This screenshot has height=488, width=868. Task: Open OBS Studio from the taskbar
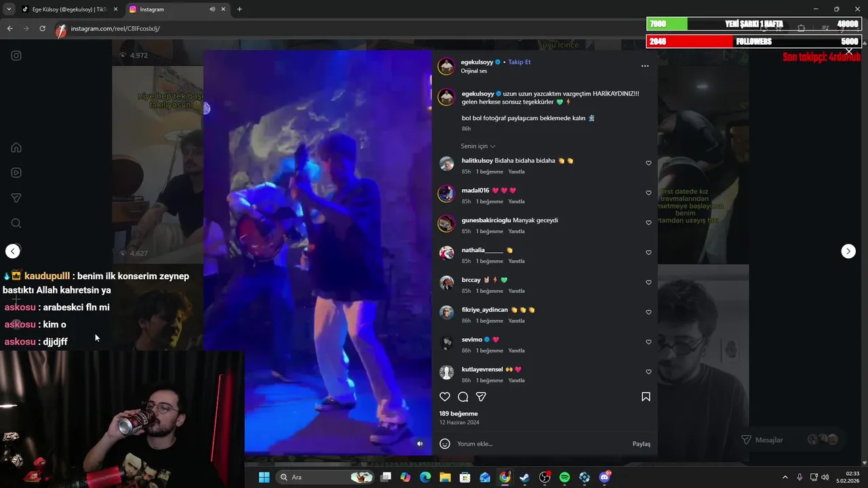[545, 477]
